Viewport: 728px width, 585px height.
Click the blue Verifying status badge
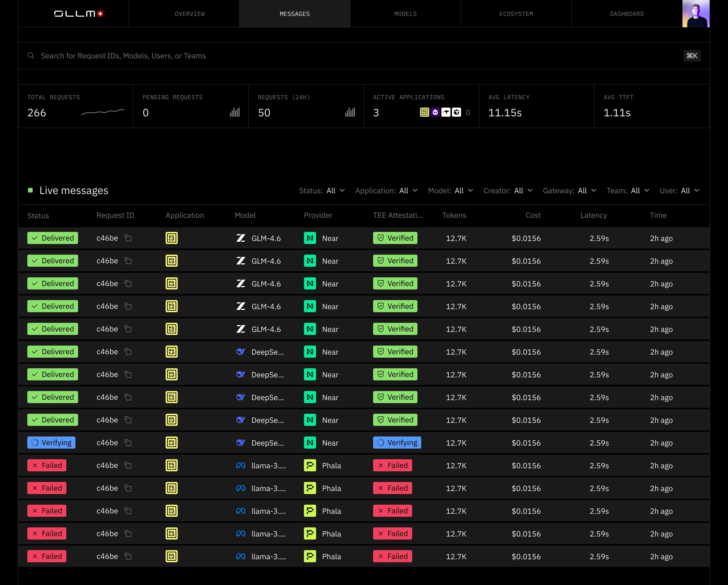coord(52,443)
